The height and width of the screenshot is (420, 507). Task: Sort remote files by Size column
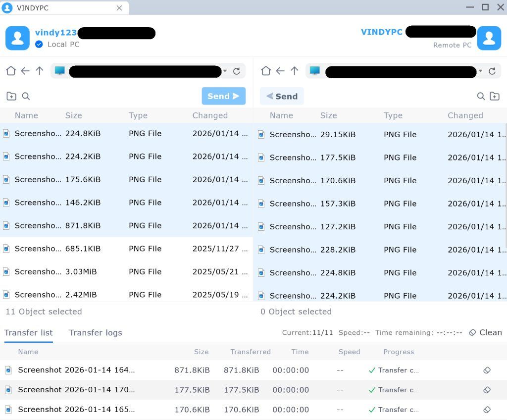[x=329, y=115]
